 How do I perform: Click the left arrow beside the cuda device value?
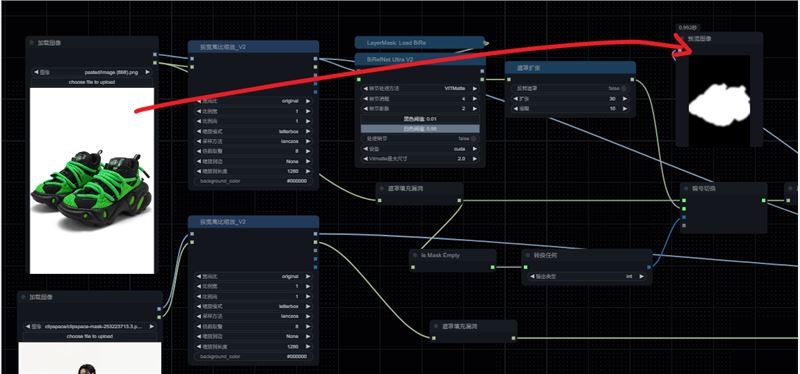[x=366, y=149]
